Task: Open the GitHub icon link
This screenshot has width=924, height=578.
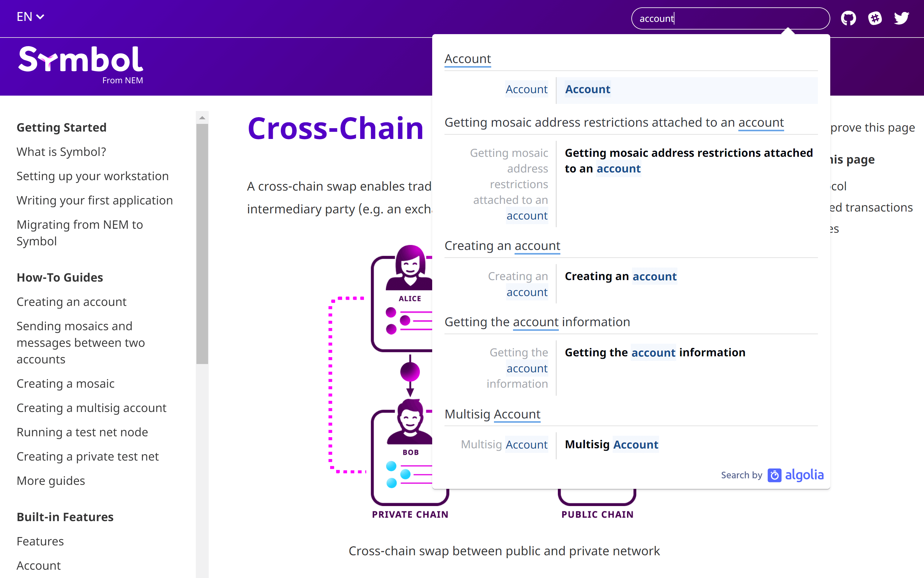Action: (848, 18)
